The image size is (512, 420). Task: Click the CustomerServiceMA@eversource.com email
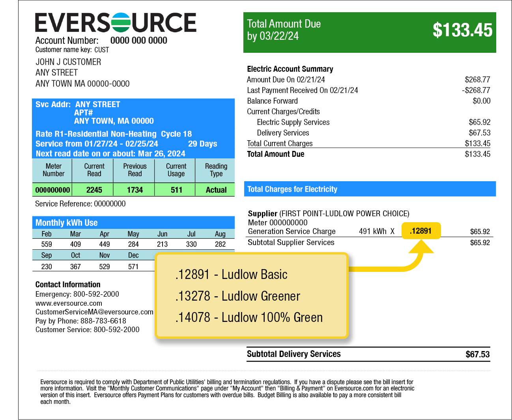(x=94, y=312)
